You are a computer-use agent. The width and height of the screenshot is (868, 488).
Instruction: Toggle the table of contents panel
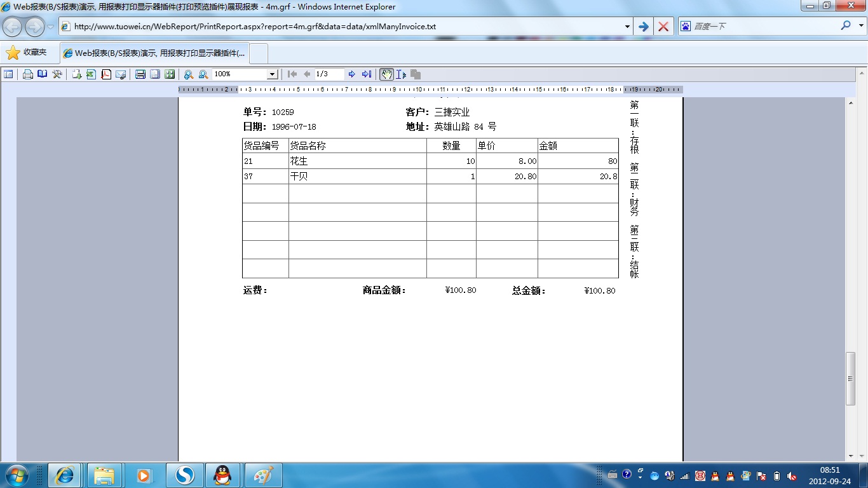(x=8, y=74)
